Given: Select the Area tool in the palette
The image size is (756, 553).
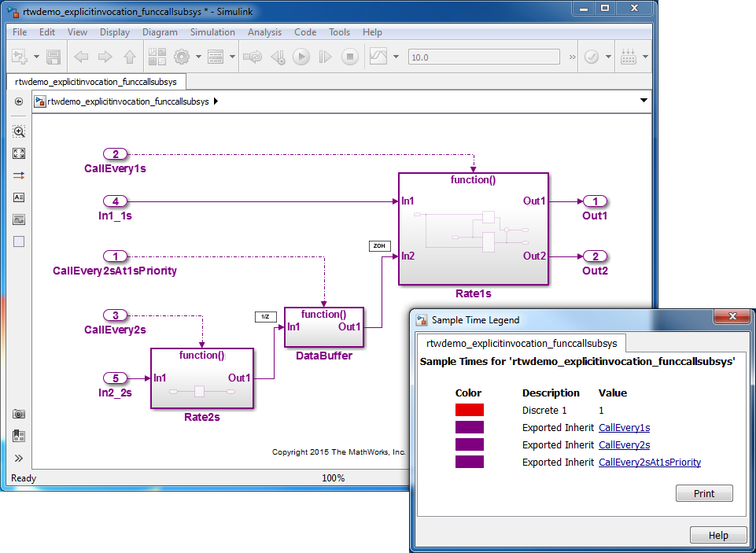Looking at the screenshot, I should 19,241.
